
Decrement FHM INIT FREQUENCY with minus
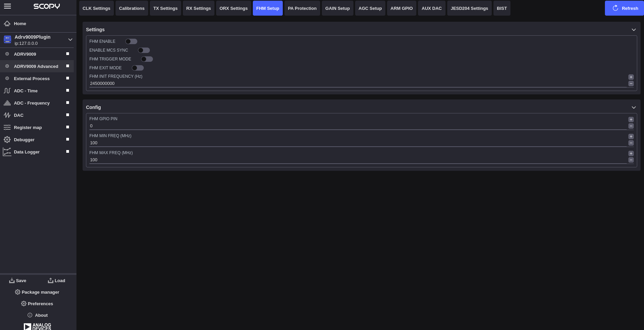pyautogui.click(x=631, y=84)
